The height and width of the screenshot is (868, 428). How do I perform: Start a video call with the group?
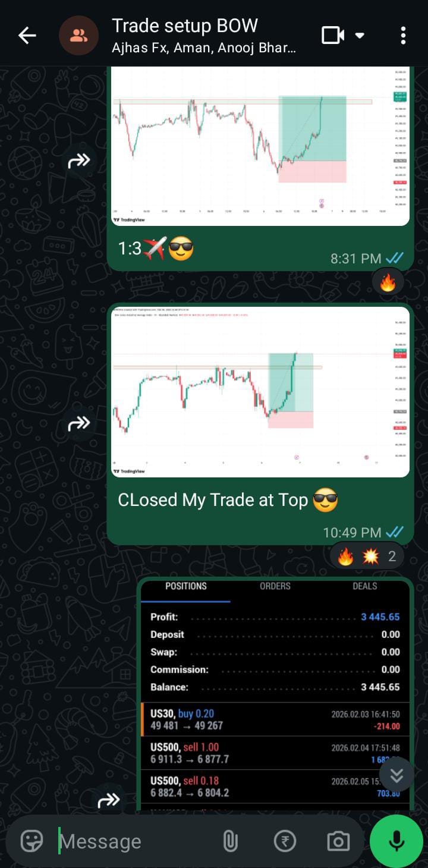(333, 36)
